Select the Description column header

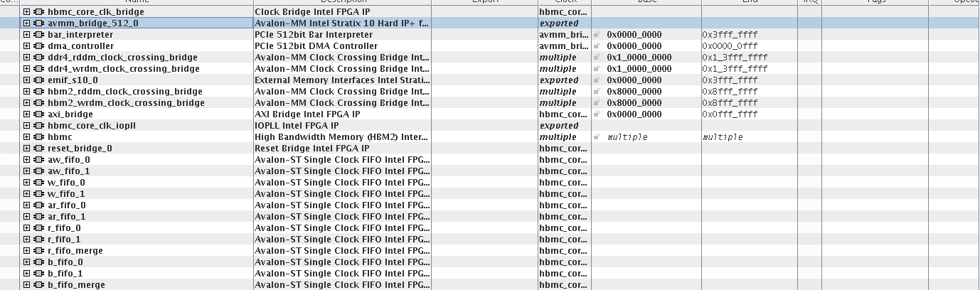click(x=342, y=2)
